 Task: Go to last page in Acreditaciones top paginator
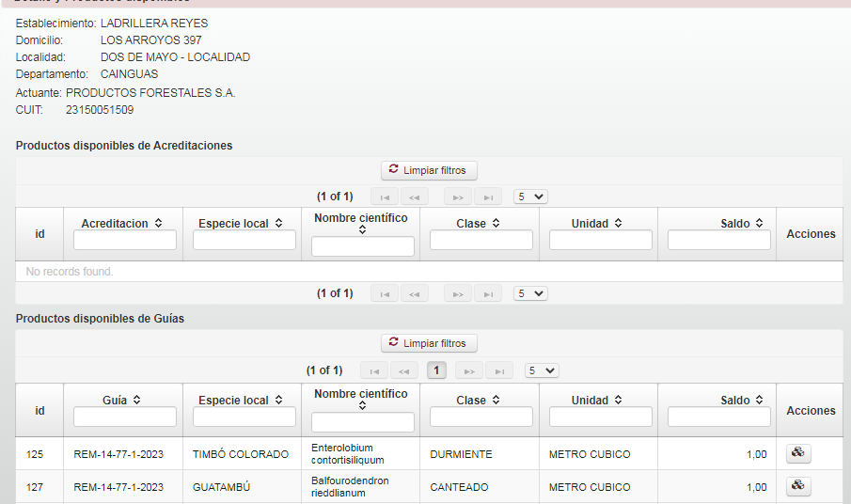click(488, 197)
